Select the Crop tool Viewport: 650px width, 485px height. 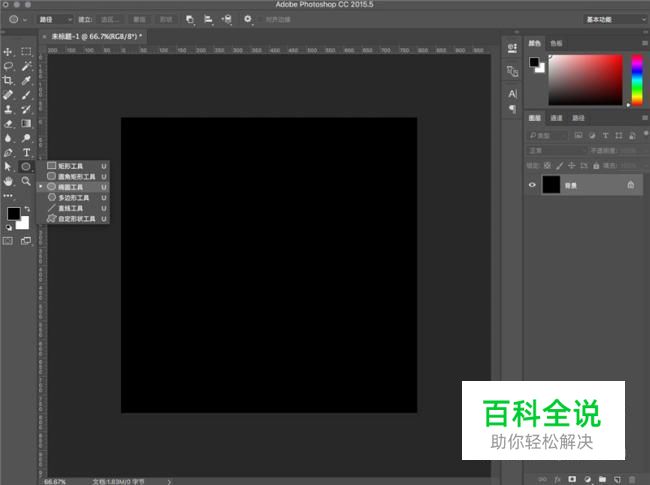[x=9, y=80]
